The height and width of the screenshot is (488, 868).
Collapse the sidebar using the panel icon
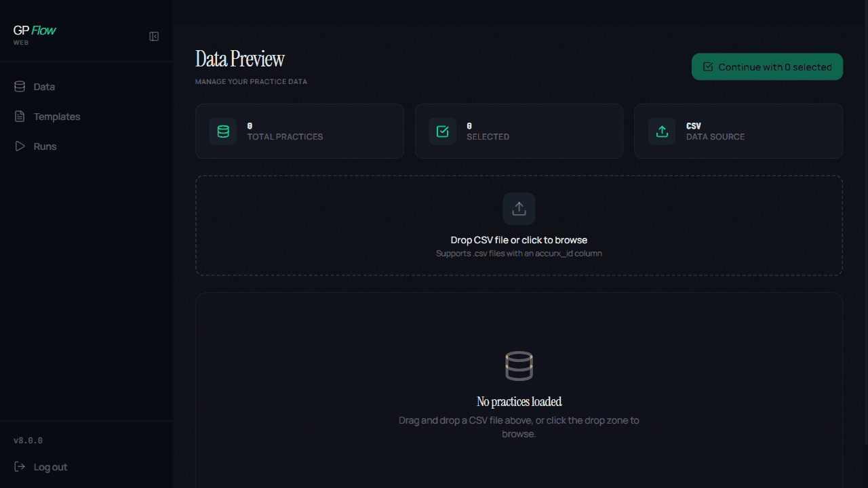[154, 37]
